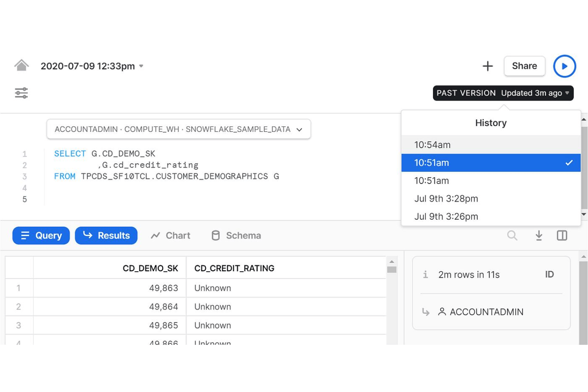Click the Unknown cell in row 1
The height and width of the screenshot is (392, 588).
[286, 288]
